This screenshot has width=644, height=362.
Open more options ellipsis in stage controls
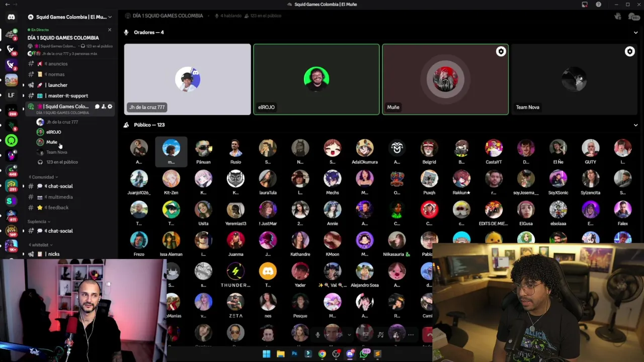[411, 334]
